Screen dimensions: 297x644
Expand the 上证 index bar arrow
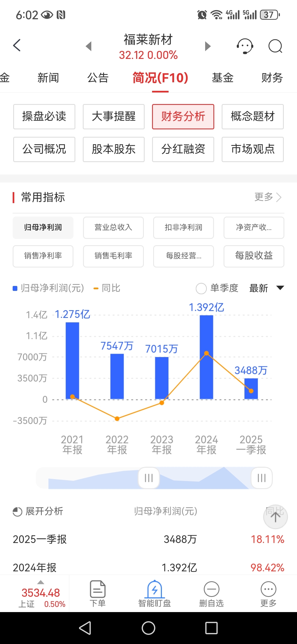pyautogui.click(x=41, y=582)
